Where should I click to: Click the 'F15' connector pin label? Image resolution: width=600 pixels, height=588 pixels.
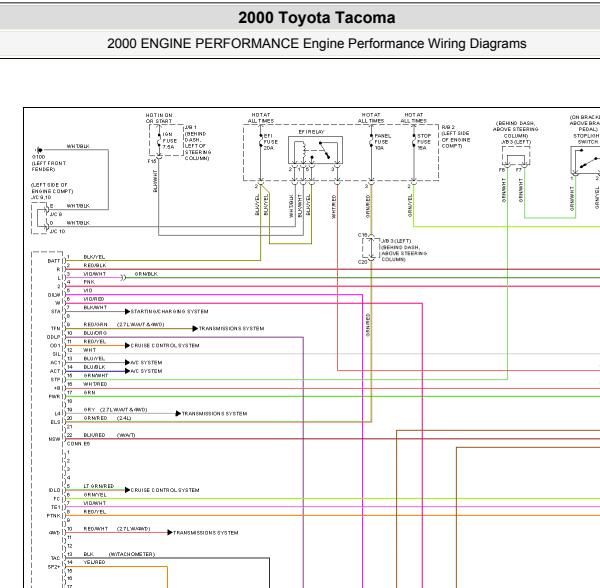coord(152,161)
